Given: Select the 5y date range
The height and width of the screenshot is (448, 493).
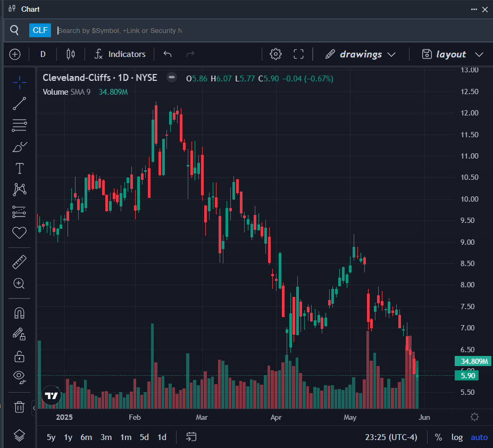Looking at the screenshot, I should click(51, 437).
